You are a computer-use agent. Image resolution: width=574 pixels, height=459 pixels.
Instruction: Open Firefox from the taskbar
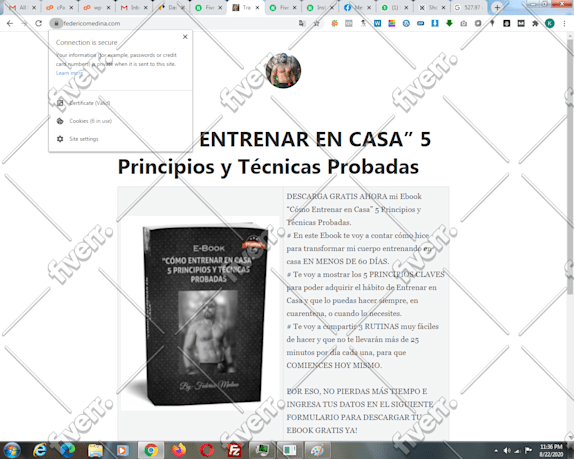point(179,450)
